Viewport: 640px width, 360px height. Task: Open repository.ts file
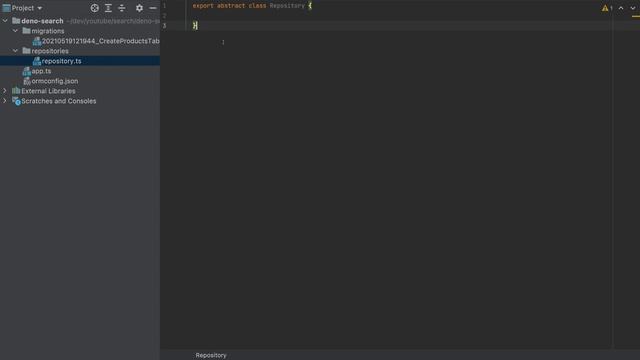61,61
